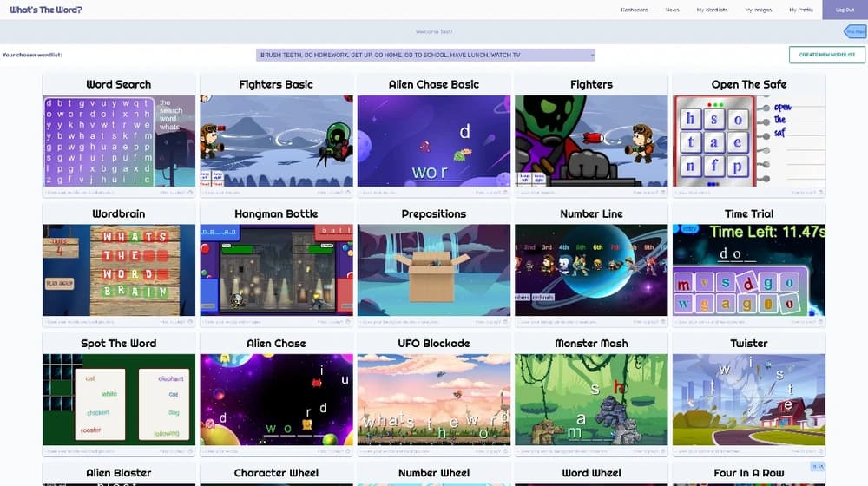Launch Number Line via its planet thumbnail
868x486 pixels.
591,270
